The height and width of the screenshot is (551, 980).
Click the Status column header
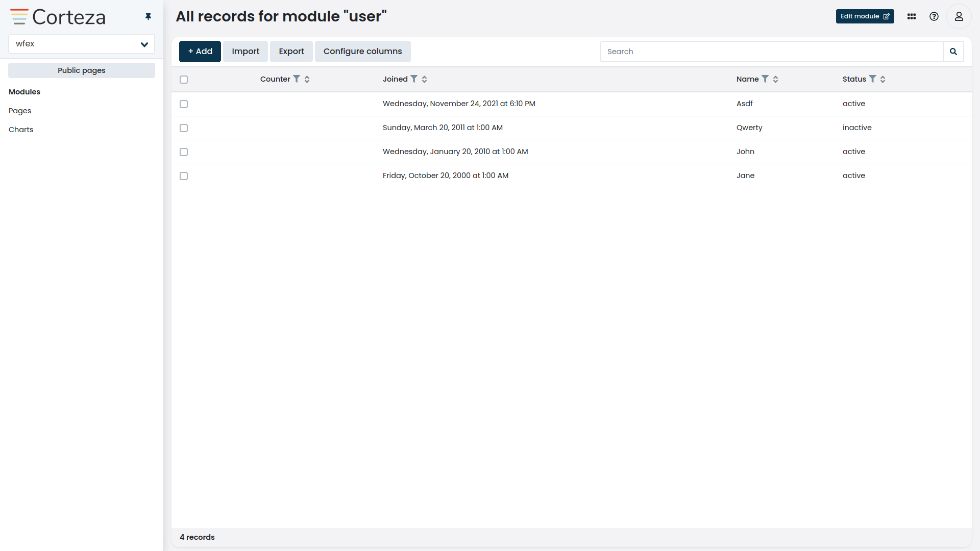tap(854, 79)
